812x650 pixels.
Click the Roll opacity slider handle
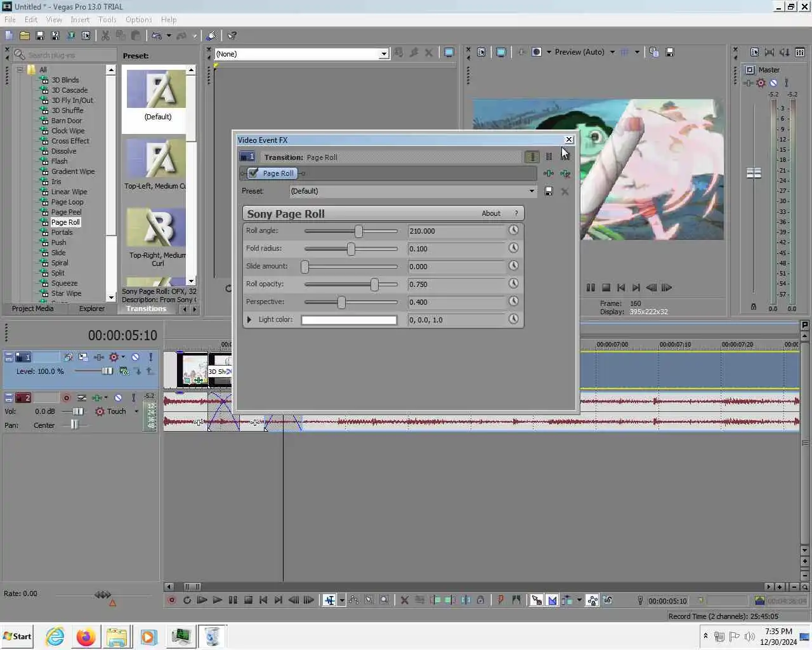click(x=374, y=284)
